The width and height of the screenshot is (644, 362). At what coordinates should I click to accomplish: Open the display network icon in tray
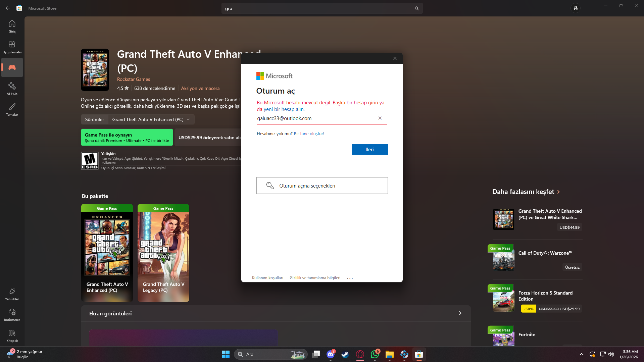603,354
